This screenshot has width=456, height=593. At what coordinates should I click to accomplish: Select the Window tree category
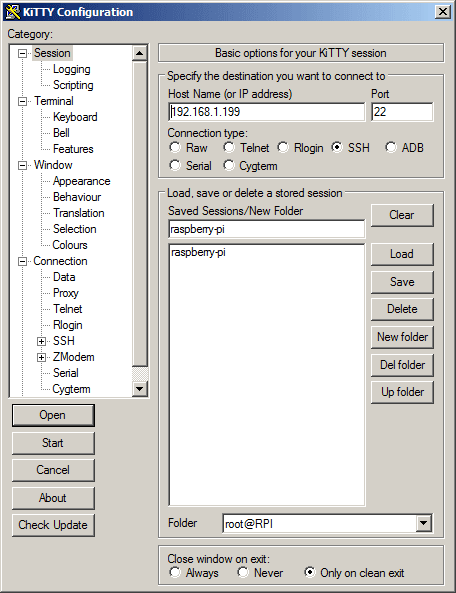53,165
